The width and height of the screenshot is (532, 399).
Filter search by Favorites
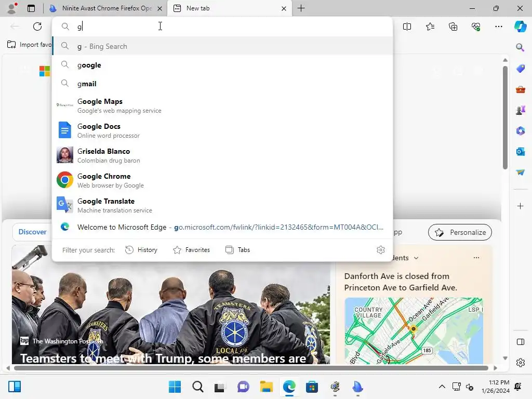tap(191, 250)
